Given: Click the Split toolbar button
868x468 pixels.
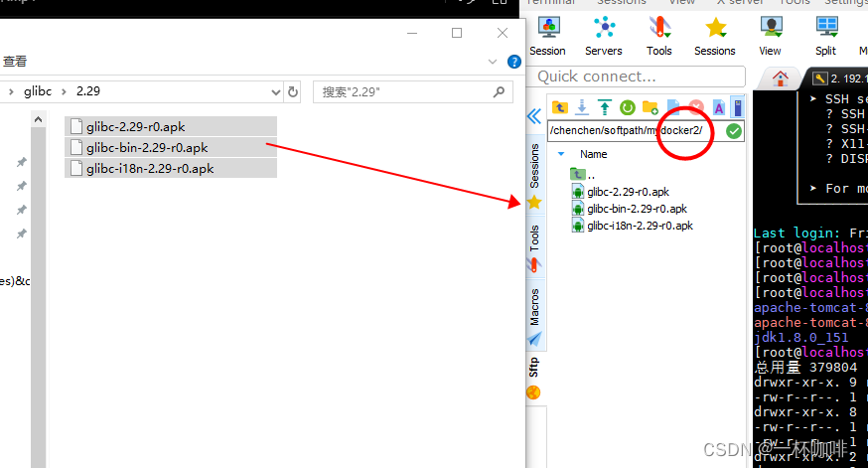Looking at the screenshot, I should tap(826, 36).
